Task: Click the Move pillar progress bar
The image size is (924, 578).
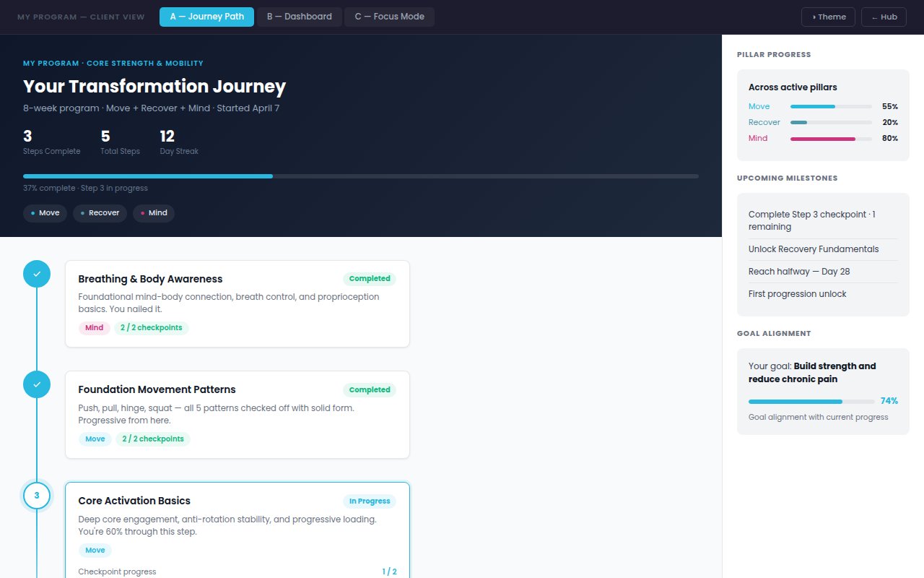Action: [831, 106]
